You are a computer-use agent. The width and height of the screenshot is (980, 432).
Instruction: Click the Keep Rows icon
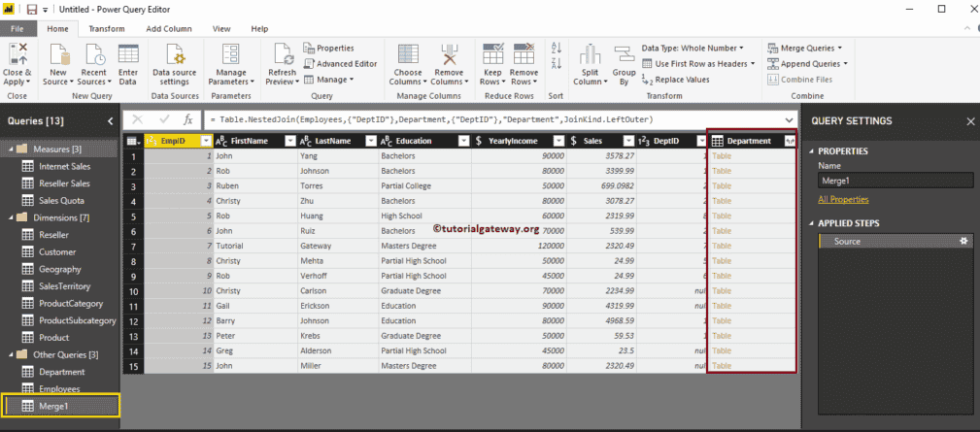pos(493,55)
